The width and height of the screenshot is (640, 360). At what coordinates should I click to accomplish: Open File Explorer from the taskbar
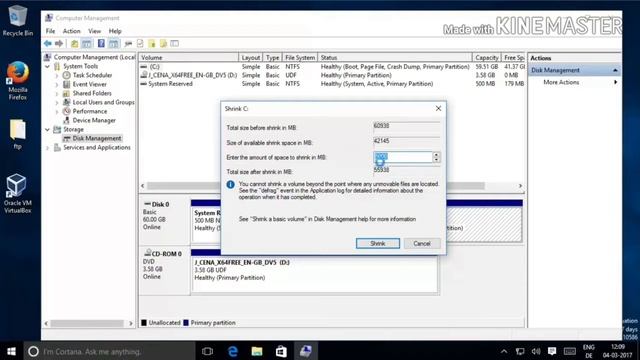pos(257,351)
